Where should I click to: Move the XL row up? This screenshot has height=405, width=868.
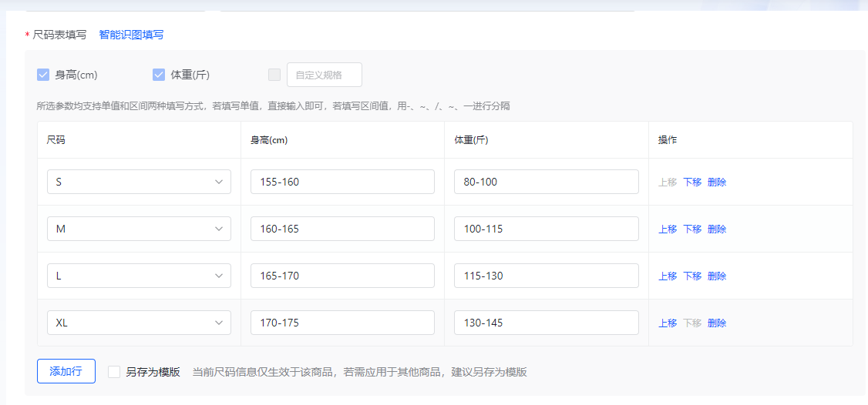tap(668, 323)
